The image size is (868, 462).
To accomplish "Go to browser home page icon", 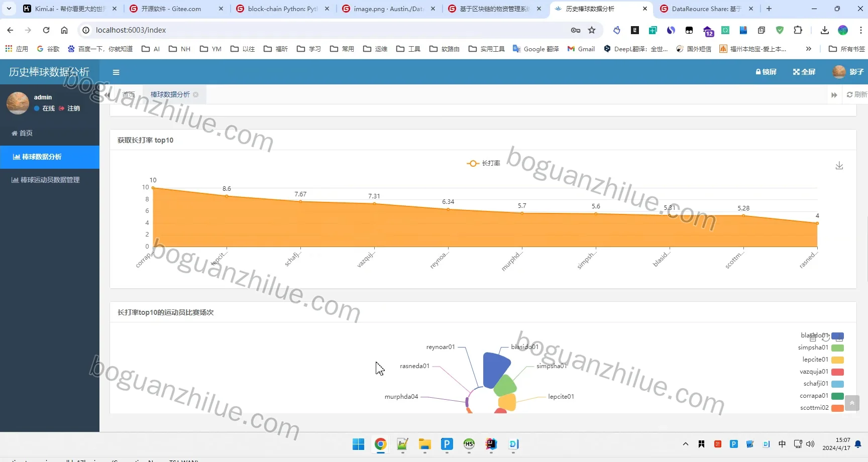I will (x=64, y=30).
